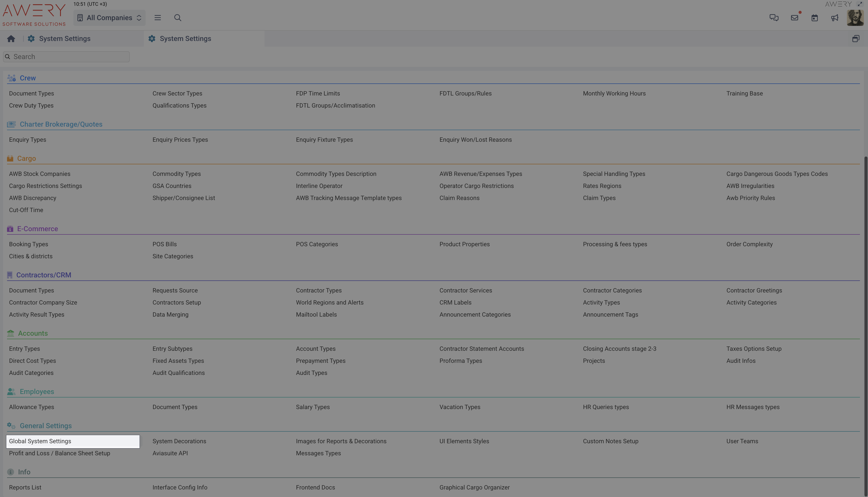
Task: Click the General Settings section heading
Action: (46, 426)
